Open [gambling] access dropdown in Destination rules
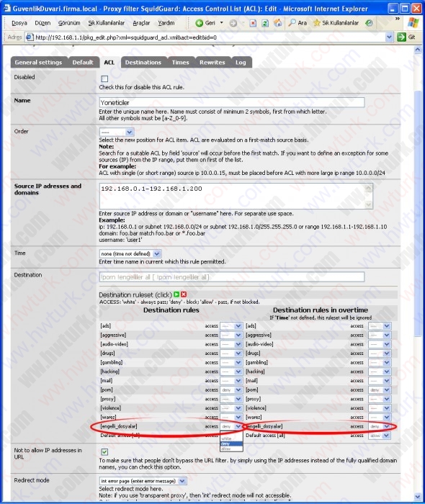The height and width of the screenshot is (504, 425). point(231,362)
